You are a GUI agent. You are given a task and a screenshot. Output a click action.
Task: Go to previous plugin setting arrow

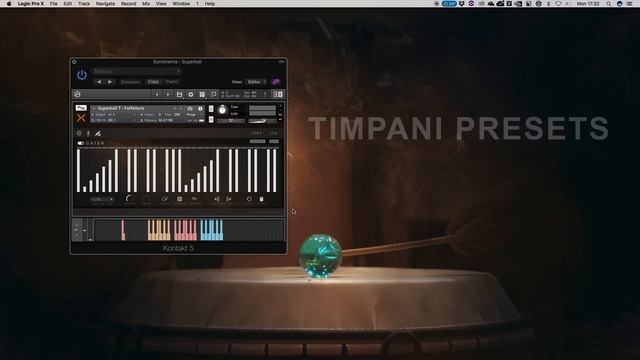coord(99,82)
